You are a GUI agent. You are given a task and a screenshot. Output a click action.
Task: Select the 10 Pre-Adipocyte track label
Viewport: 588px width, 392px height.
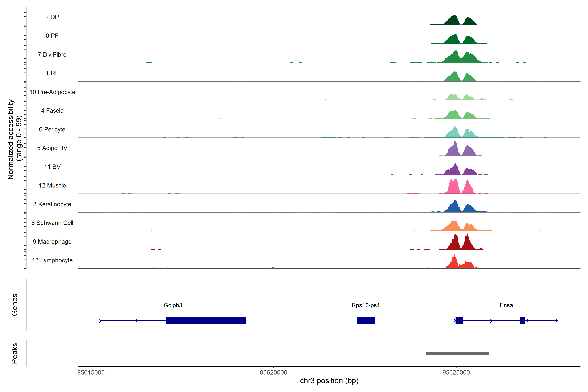(52, 92)
